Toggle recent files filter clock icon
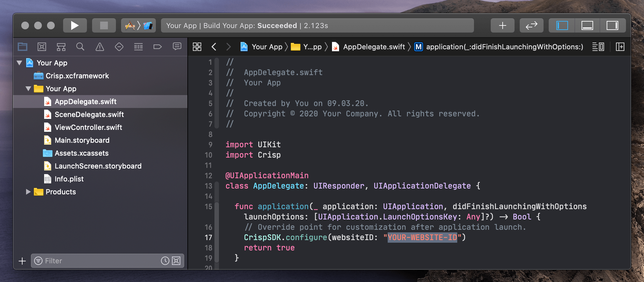The height and width of the screenshot is (282, 644). point(165,261)
